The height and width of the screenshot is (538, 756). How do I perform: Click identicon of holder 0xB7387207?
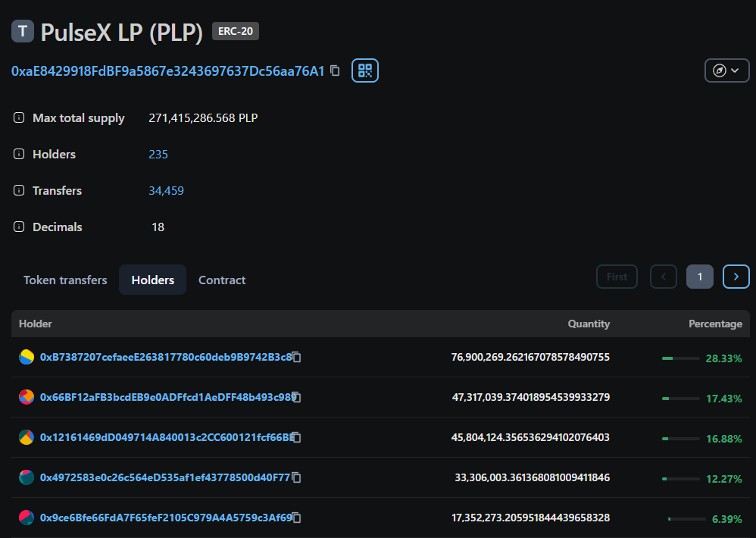(27, 357)
